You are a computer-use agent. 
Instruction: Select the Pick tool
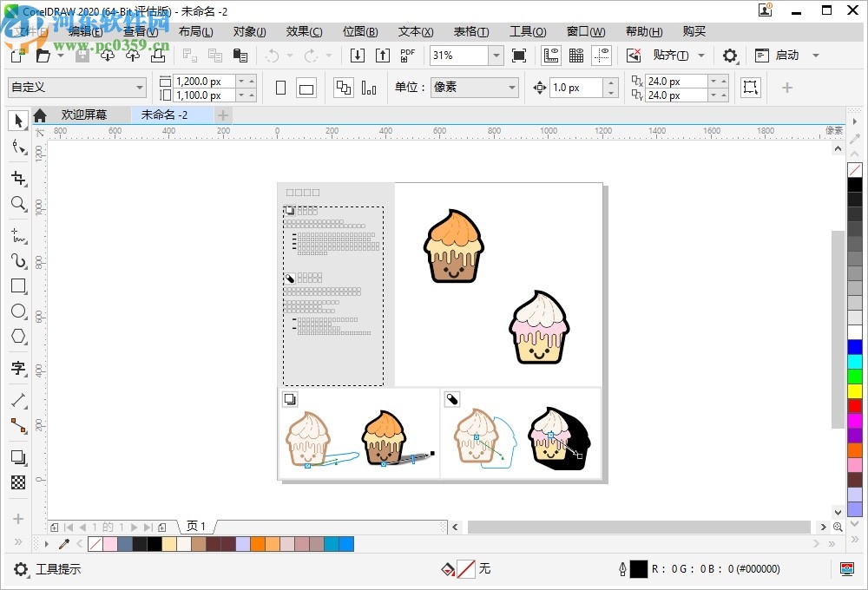tap(18, 121)
